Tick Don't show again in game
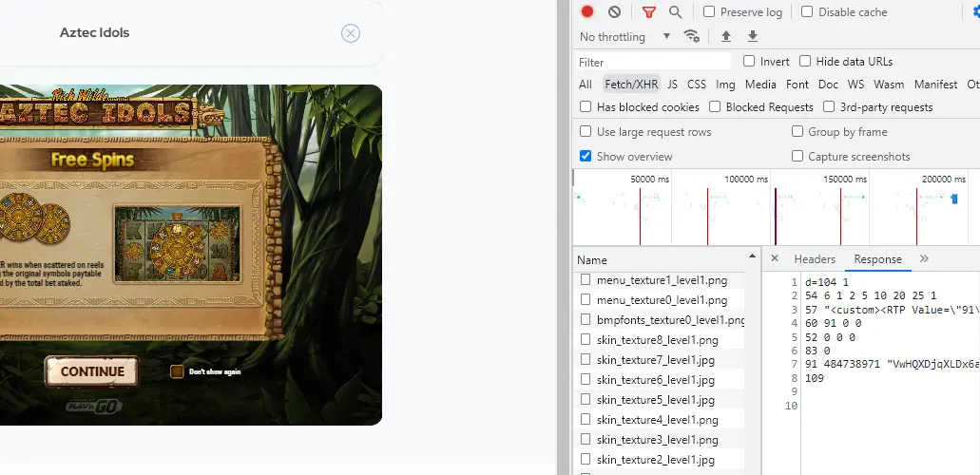This screenshot has width=980, height=475. 178,371
